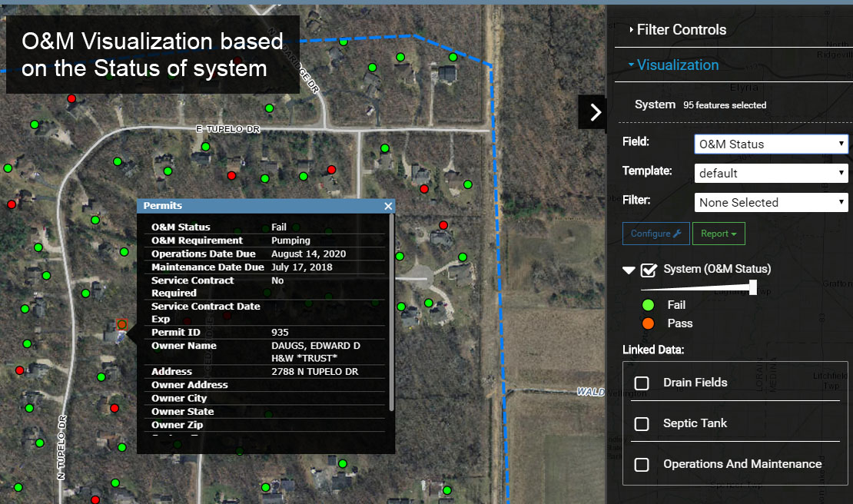Viewport: 853px width, 504px height.
Task: Click the layer opacity slider handle
Action: [753, 287]
